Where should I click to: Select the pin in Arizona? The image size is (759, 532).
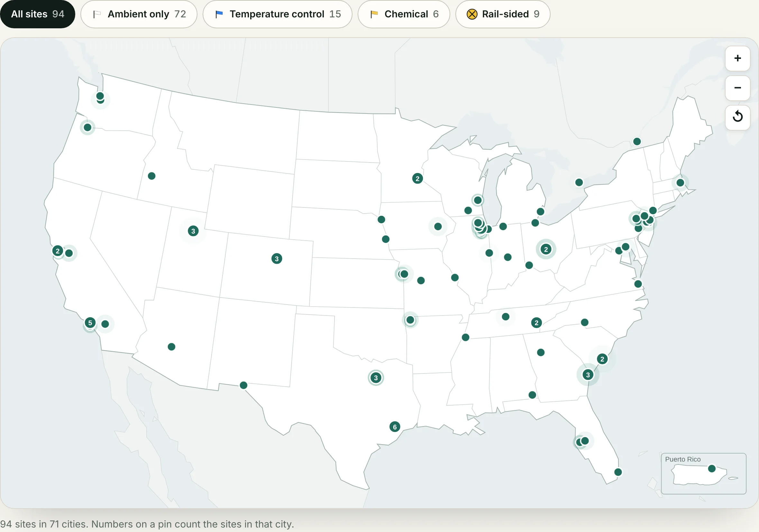click(171, 347)
